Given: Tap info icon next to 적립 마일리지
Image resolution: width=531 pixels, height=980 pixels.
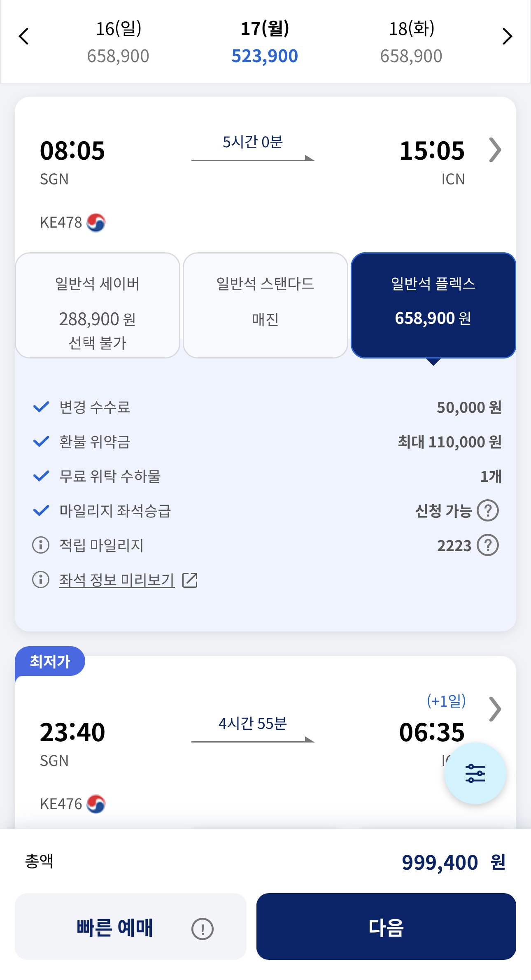Looking at the screenshot, I should pyautogui.click(x=41, y=545).
